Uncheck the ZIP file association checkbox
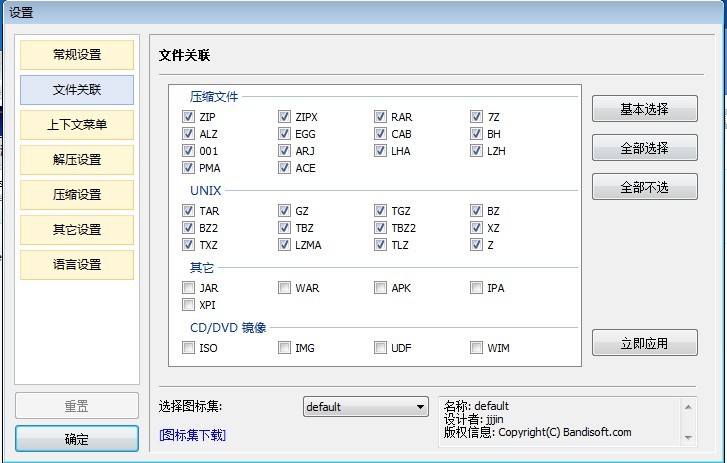Viewport: 727px width, 463px height. (189, 117)
